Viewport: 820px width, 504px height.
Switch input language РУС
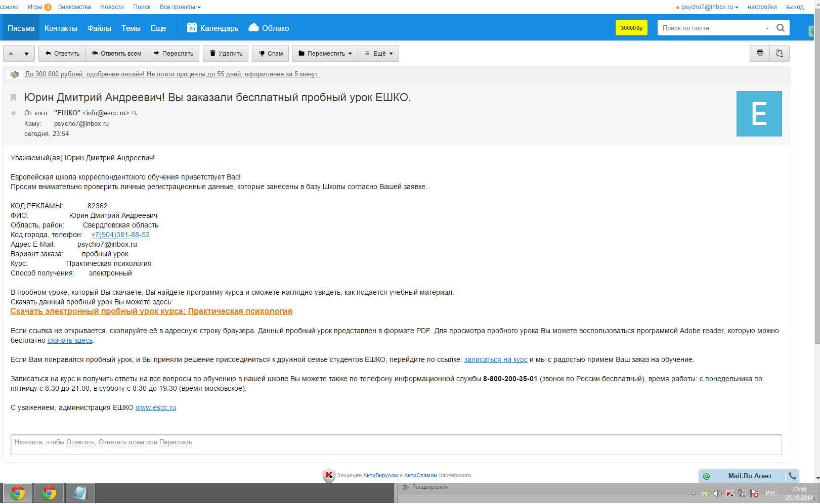[x=771, y=493]
